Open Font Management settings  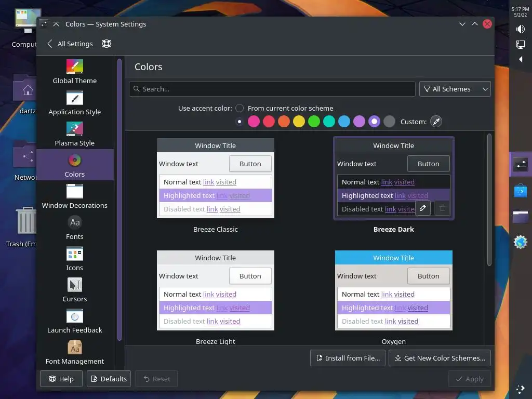[75, 353]
